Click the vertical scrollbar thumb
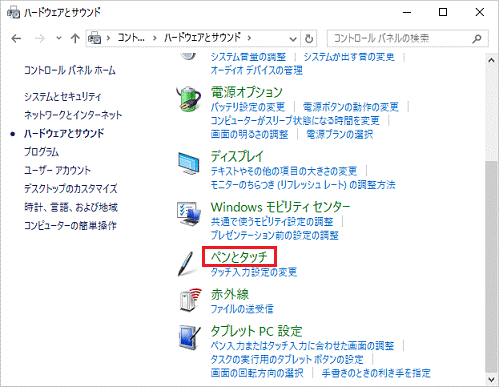This screenshot has height=387, width=499. click(x=491, y=267)
